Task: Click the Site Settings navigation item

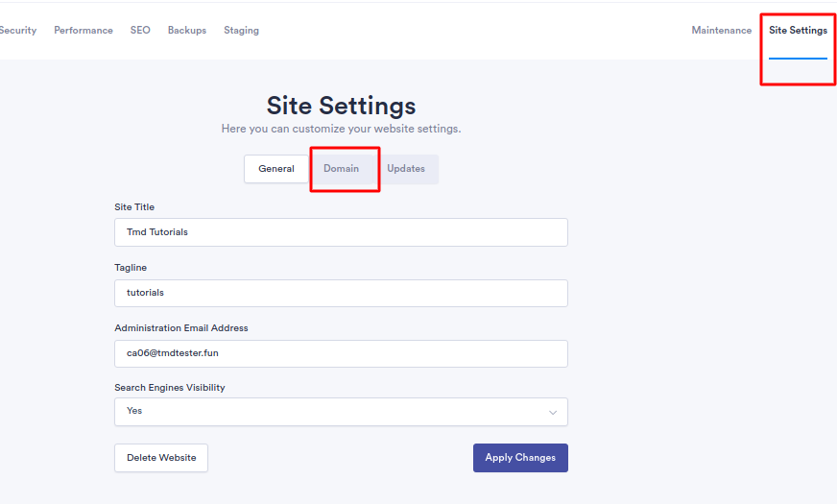Action: click(x=798, y=31)
